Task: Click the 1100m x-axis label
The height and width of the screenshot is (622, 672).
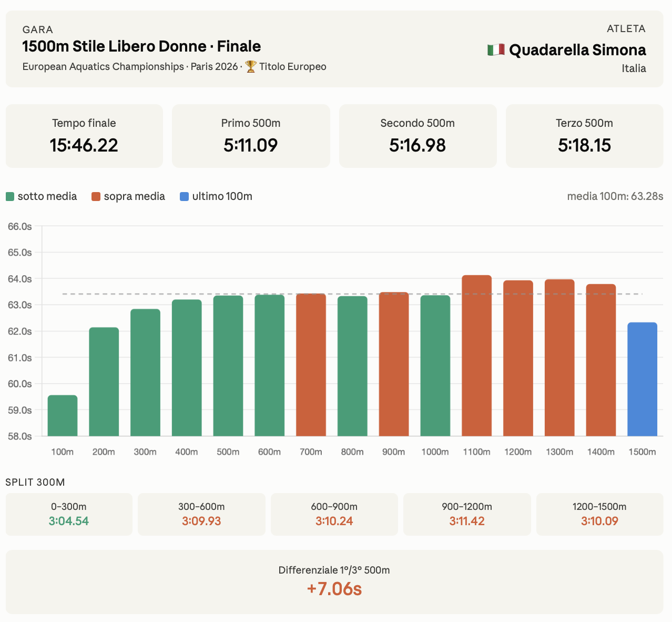Action: click(x=477, y=452)
